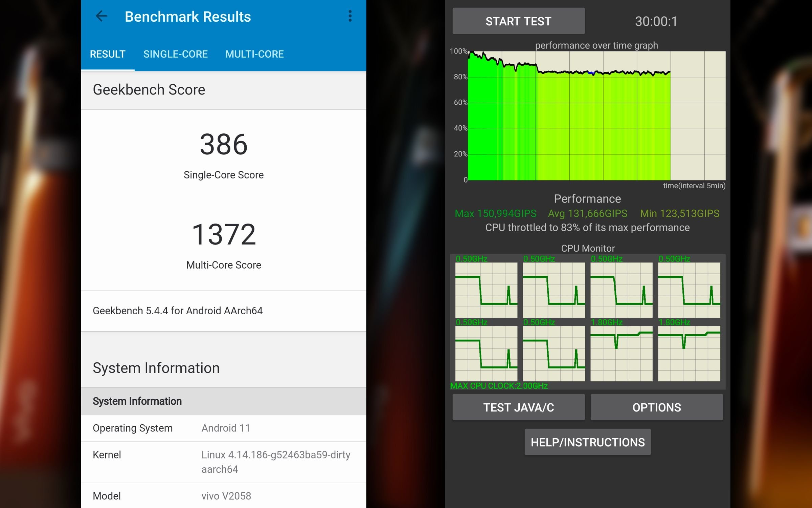Open OPTIONS menu
812x508 pixels.
coord(656,407)
